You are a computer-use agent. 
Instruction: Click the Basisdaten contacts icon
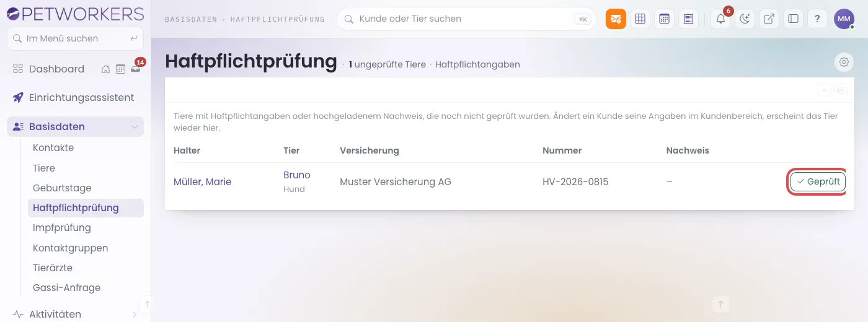(x=18, y=126)
